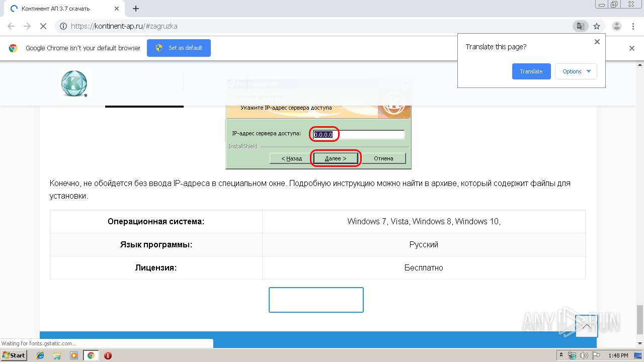This screenshot has height=362, width=644.
Task: Click the red Opera taskbar icon
Action: point(108,355)
